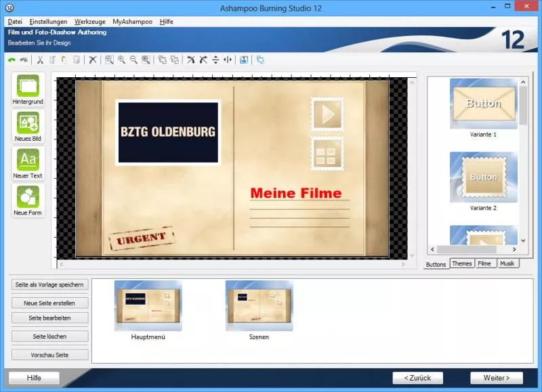This screenshot has height=392, width=542.
Task: Click the Copy icon in toolbar
Action: pyautogui.click(x=52, y=60)
